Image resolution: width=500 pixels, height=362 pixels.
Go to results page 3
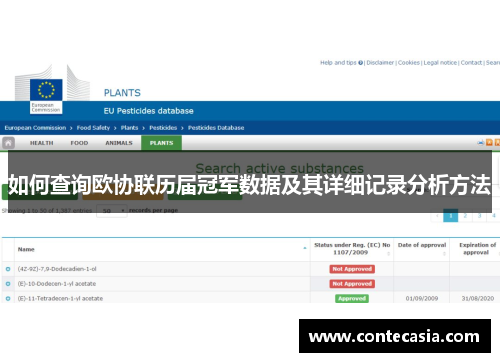(x=480, y=216)
